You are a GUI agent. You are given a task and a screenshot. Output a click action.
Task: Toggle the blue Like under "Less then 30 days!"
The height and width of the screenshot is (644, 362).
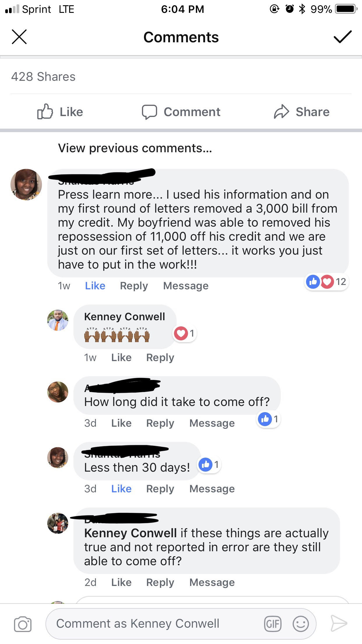[x=121, y=489]
